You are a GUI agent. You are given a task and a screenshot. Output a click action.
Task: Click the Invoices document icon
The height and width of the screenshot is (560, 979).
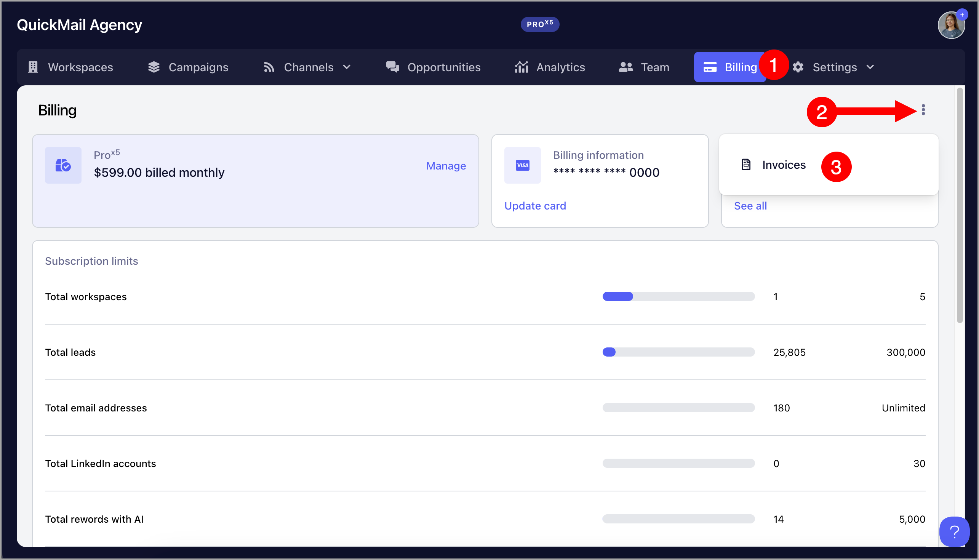(x=746, y=165)
